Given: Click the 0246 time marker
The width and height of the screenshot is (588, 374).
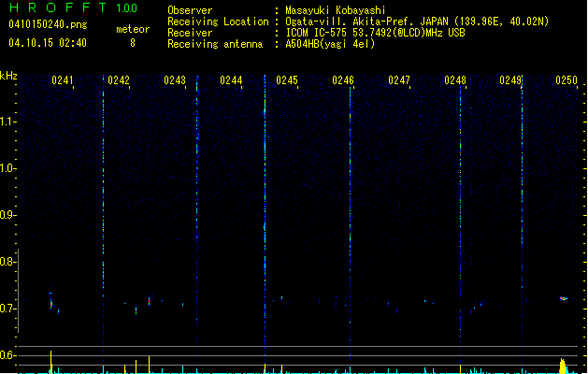Looking at the screenshot, I should point(343,80).
